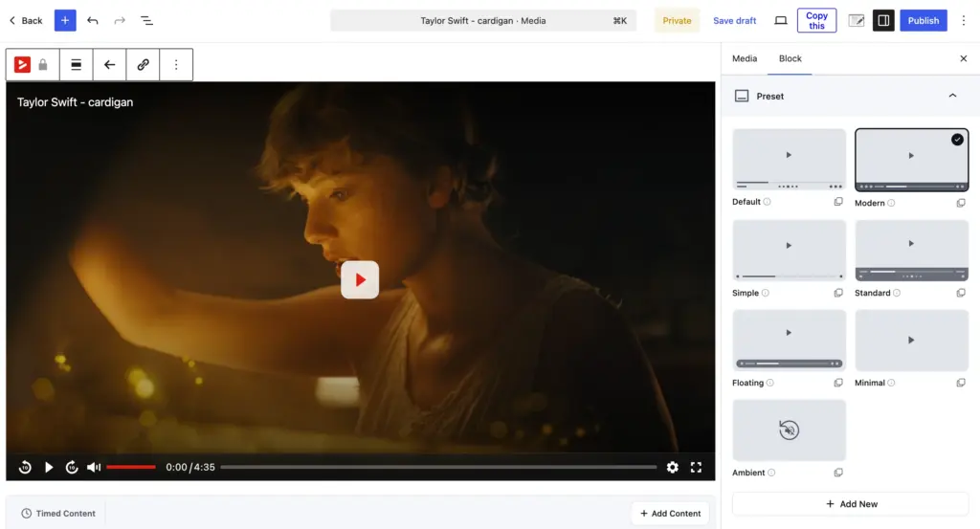The width and height of the screenshot is (980, 529).
Task: Open the top-right options kebab menu
Action: tap(963, 21)
